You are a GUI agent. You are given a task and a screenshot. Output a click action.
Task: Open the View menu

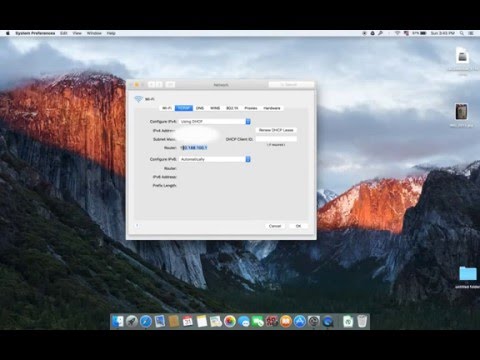point(77,33)
